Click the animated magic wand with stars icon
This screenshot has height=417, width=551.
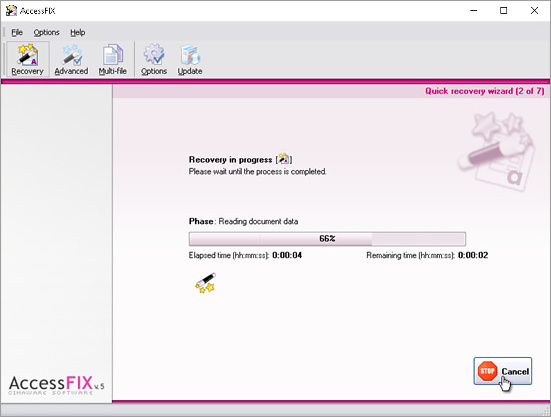point(206,283)
